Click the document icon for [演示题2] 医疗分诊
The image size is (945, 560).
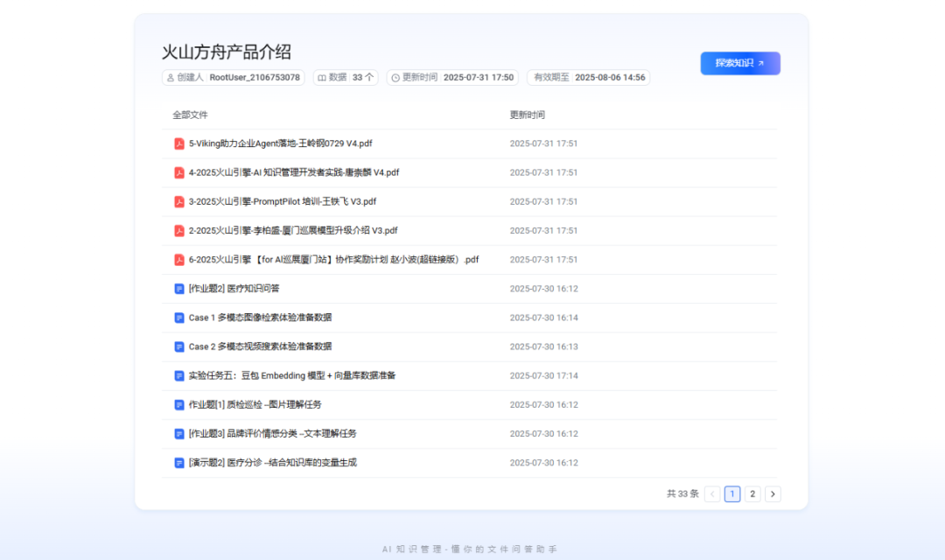click(179, 463)
